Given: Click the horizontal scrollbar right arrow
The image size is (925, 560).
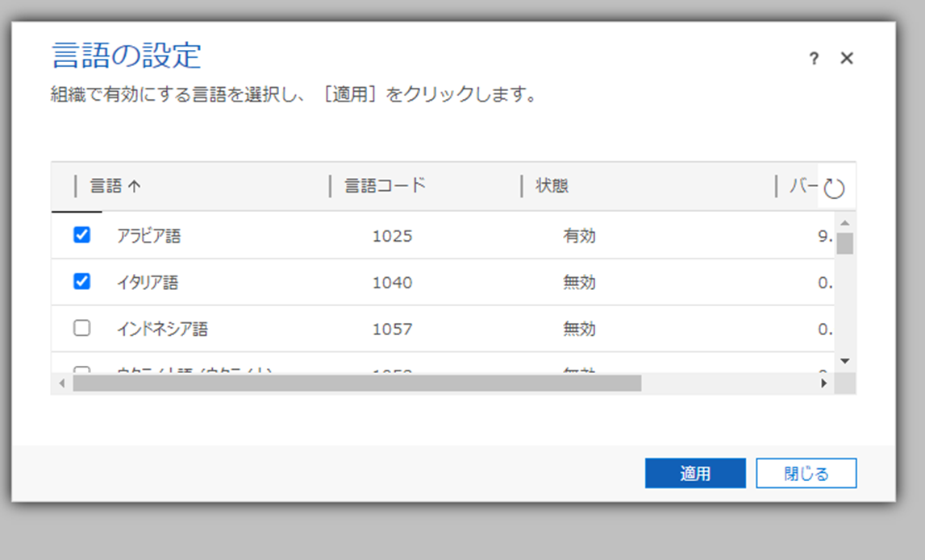Looking at the screenshot, I should (x=824, y=384).
